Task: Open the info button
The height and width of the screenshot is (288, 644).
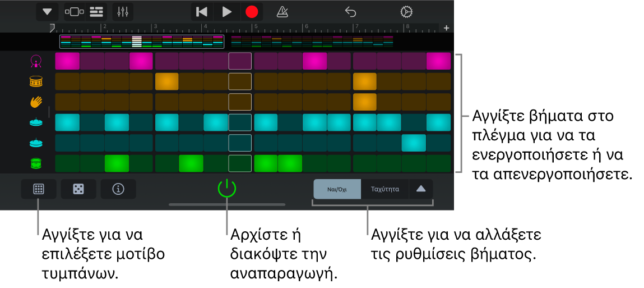Action: [118, 189]
